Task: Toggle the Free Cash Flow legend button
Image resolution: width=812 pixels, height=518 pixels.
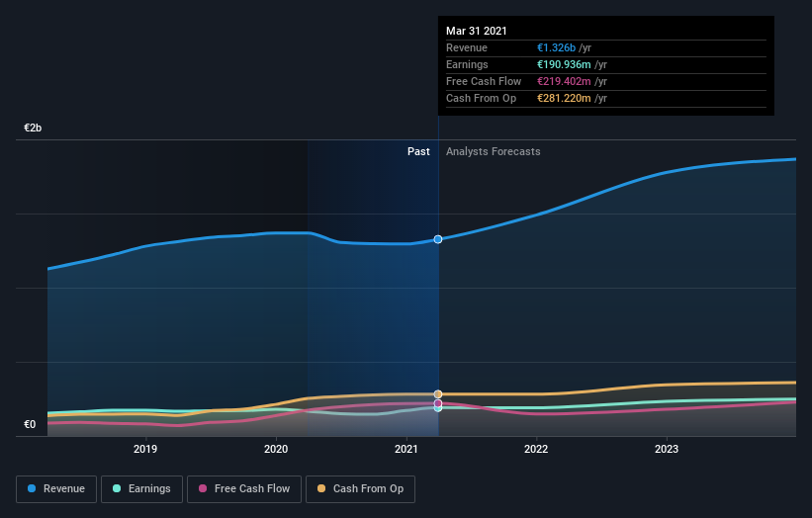Action: (244, 489)
